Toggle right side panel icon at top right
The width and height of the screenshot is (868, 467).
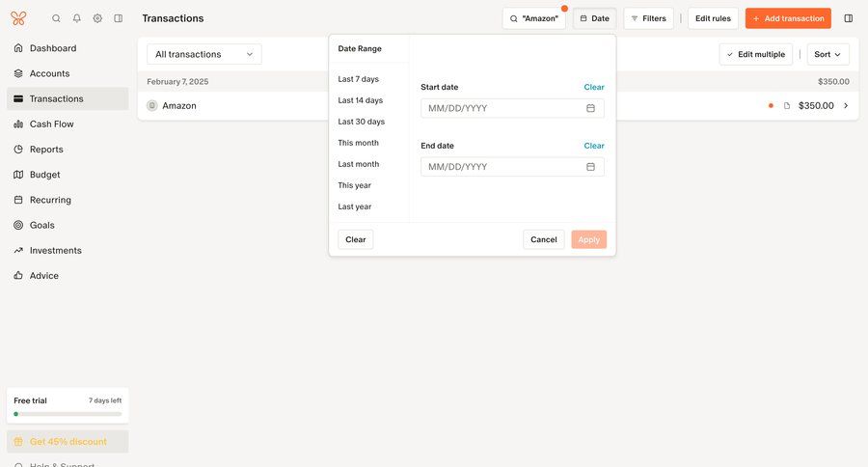pos(848,18)
